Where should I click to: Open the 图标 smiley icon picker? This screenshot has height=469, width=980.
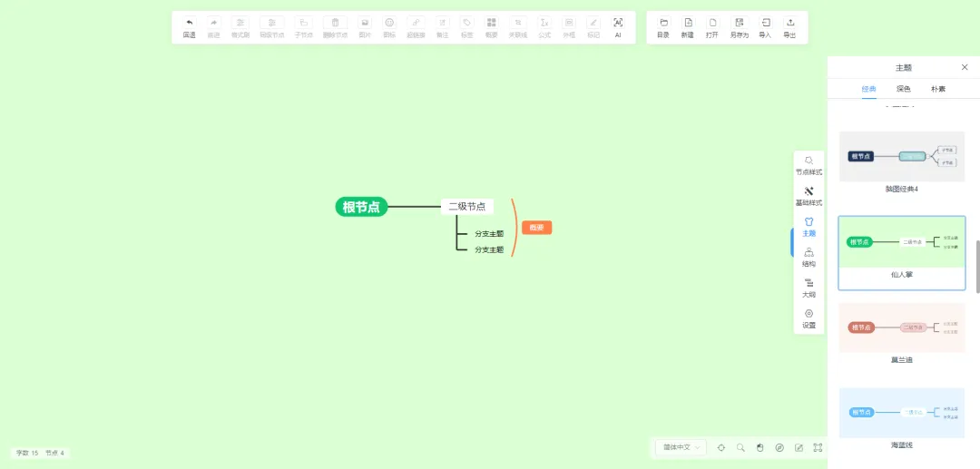[389, 23]
